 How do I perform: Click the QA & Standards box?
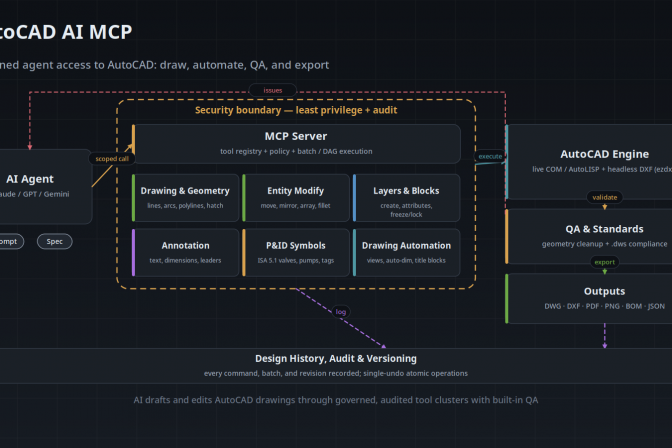pos(589,236)
